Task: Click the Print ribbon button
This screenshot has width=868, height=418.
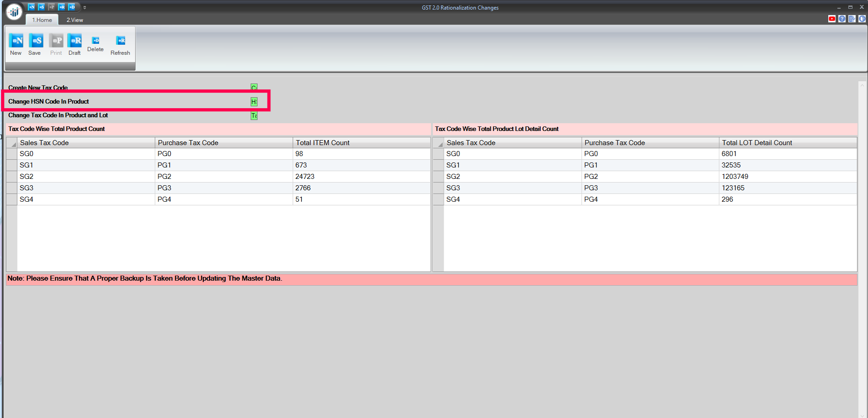Action: 56,45
